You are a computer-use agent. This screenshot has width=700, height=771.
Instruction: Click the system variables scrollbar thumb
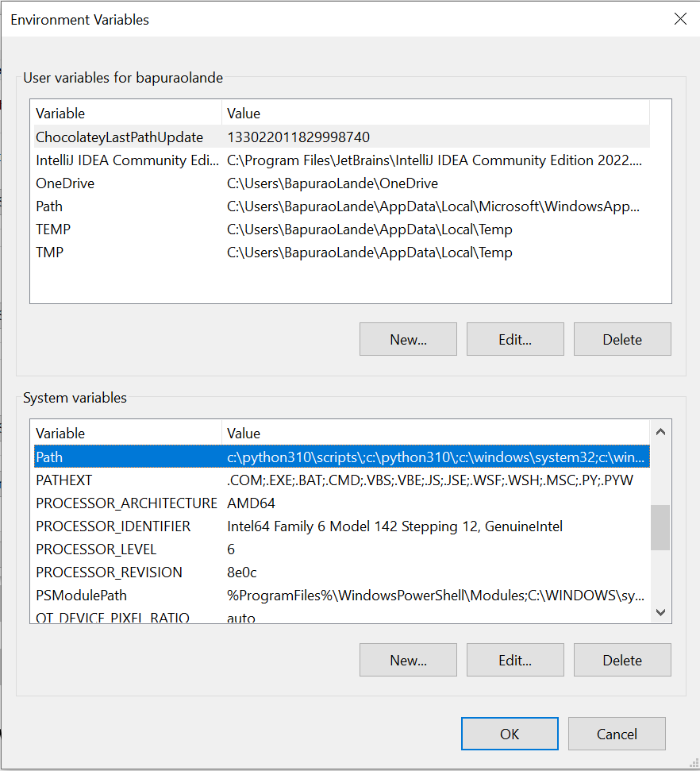pyautogui.click(x=660, y=527)
